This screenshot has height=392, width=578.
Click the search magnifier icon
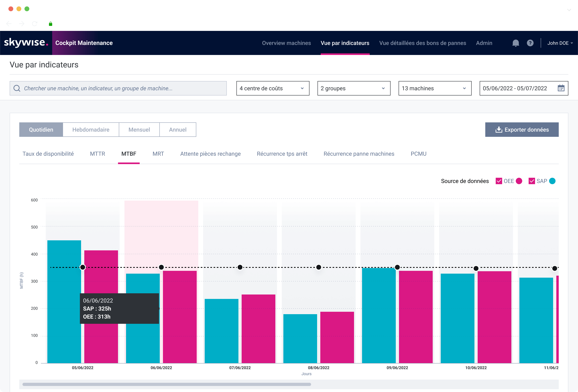17,88
